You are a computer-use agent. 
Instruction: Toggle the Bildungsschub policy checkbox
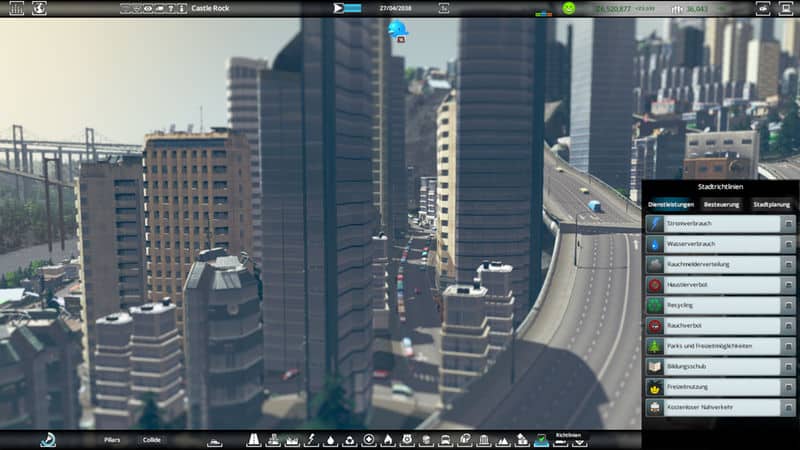[788, 367]
